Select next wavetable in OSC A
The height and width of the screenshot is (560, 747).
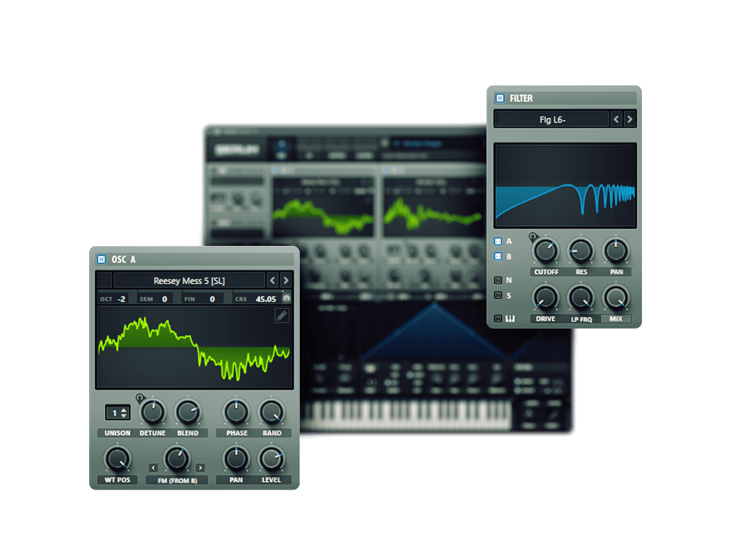[x=286, y=280]
